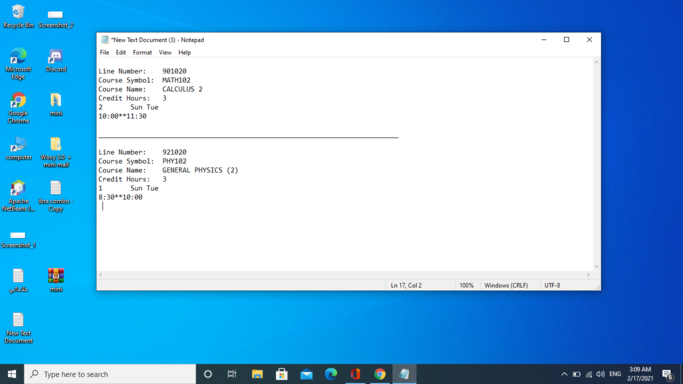Open the Edit menu in Notepad
This screenshot has height=384, width=683.
coord(121,52)
